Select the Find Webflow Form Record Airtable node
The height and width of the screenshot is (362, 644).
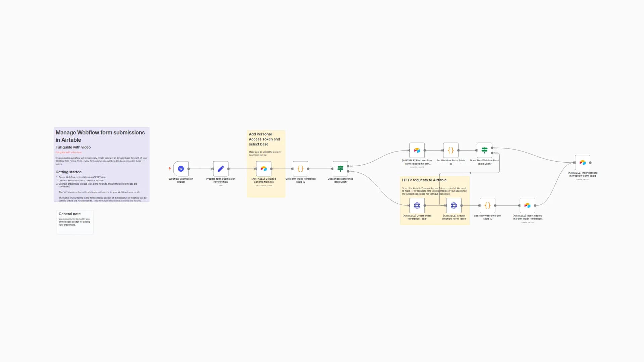[x=417, y=150]
